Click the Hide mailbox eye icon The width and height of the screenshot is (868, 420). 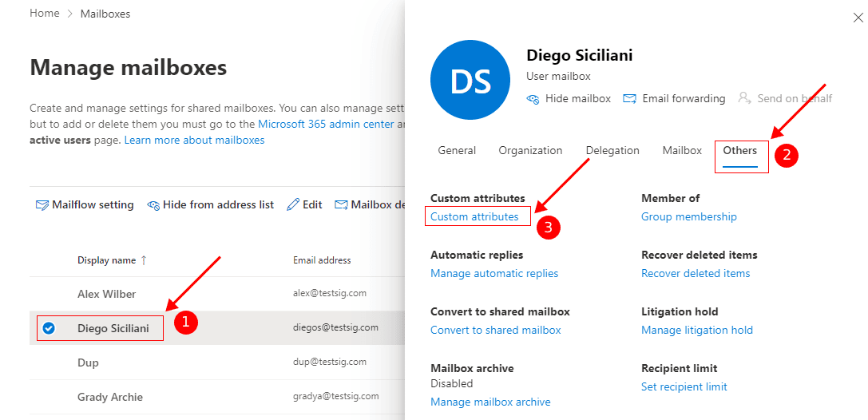point(533,98)
